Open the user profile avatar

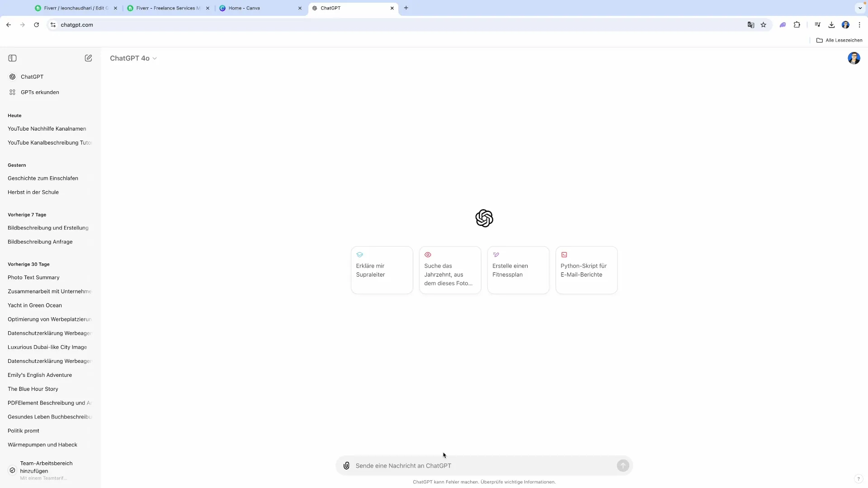tap(854, 58)
